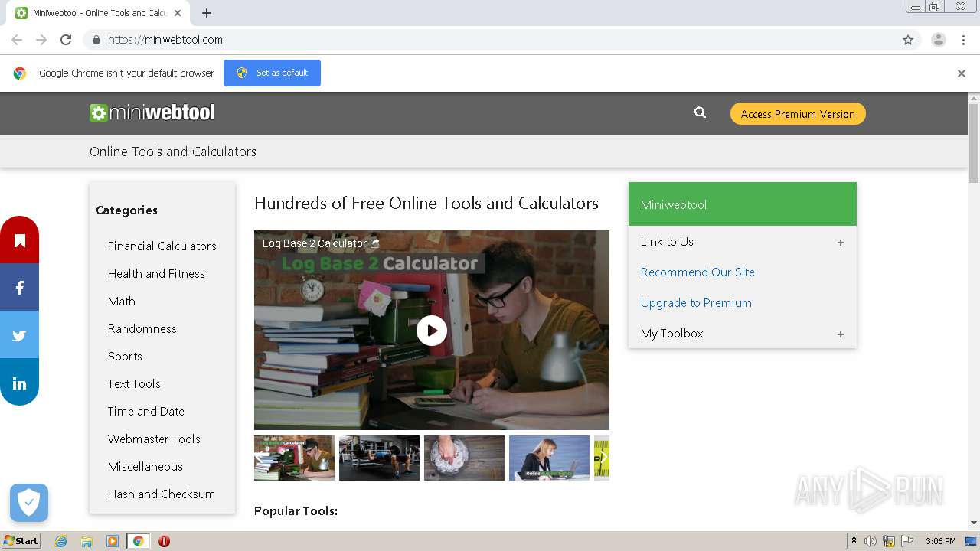Click the miniwebtool logo
Screen dimensions: 980x551
[x=152, y=112]
